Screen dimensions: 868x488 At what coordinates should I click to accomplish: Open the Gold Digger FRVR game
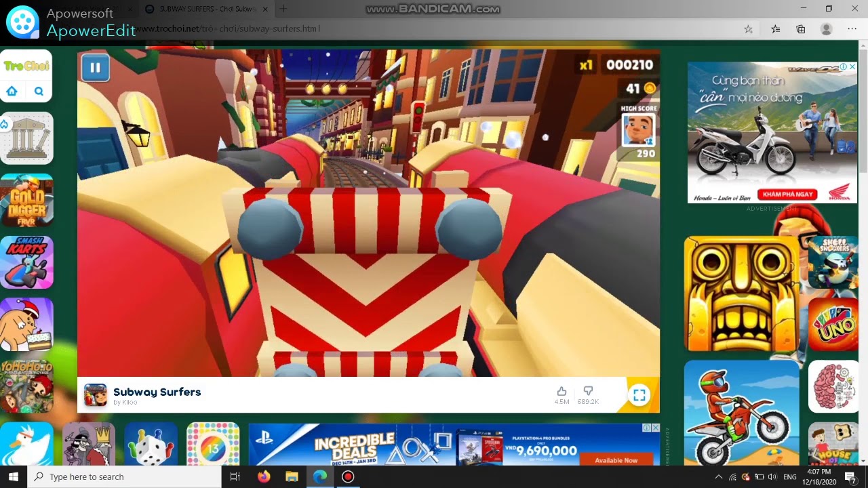click(26, 200)
